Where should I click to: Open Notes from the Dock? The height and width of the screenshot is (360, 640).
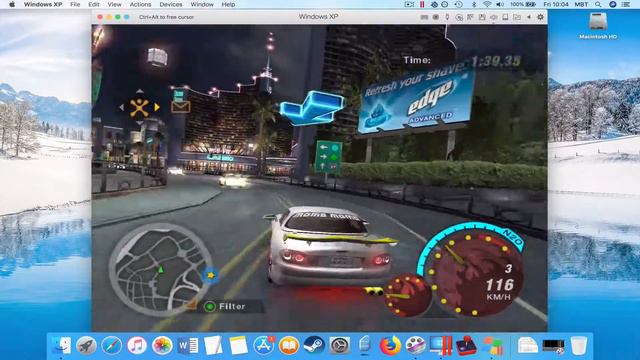[x=238, y=345]
